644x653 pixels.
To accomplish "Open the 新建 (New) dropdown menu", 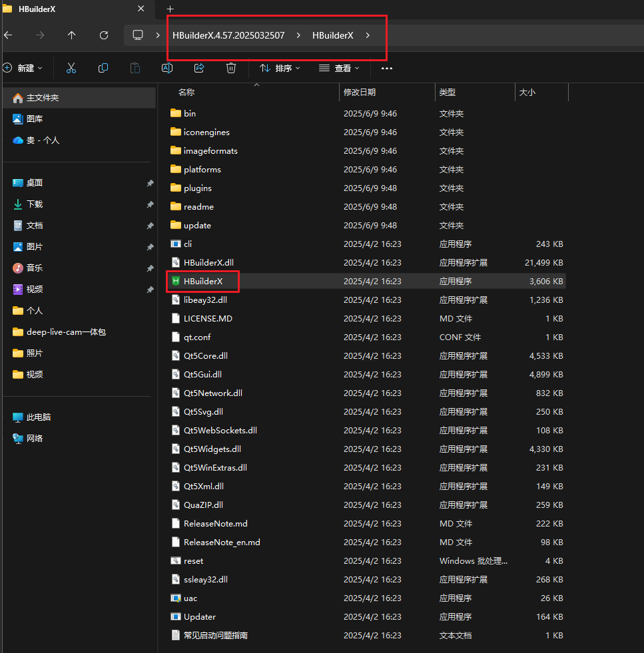I will (23, 68).
